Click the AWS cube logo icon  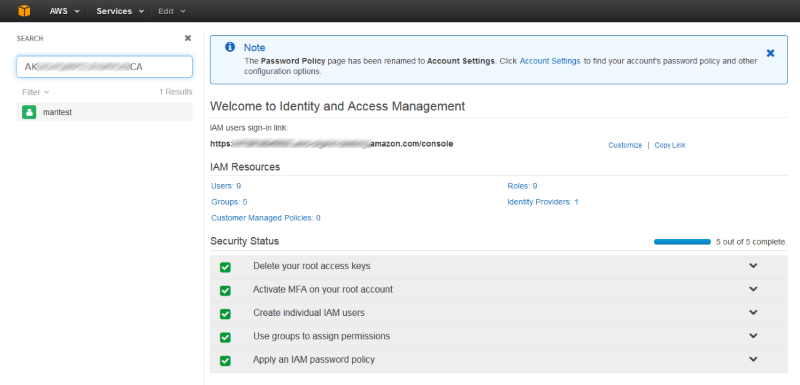point(24,11)
